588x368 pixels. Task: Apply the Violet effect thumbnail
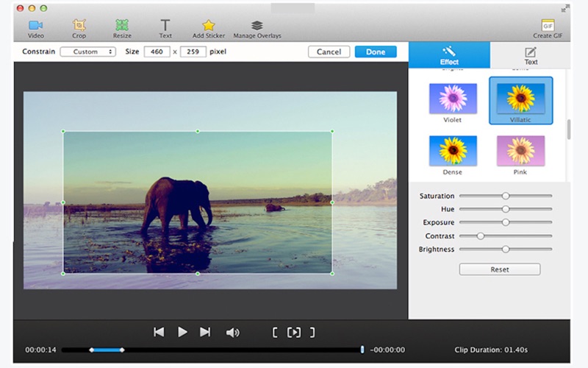(x=453, y=99)
